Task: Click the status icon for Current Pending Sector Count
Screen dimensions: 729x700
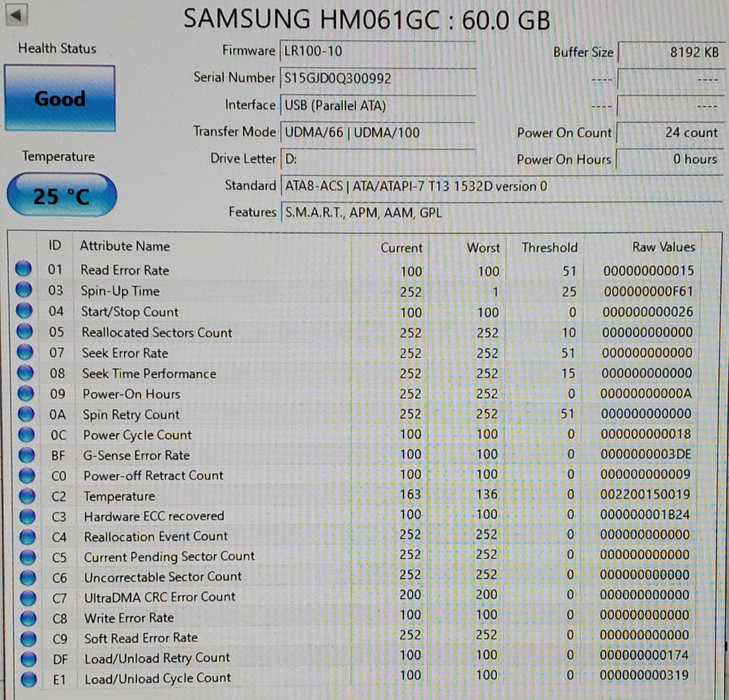Action: click(28, 557)
